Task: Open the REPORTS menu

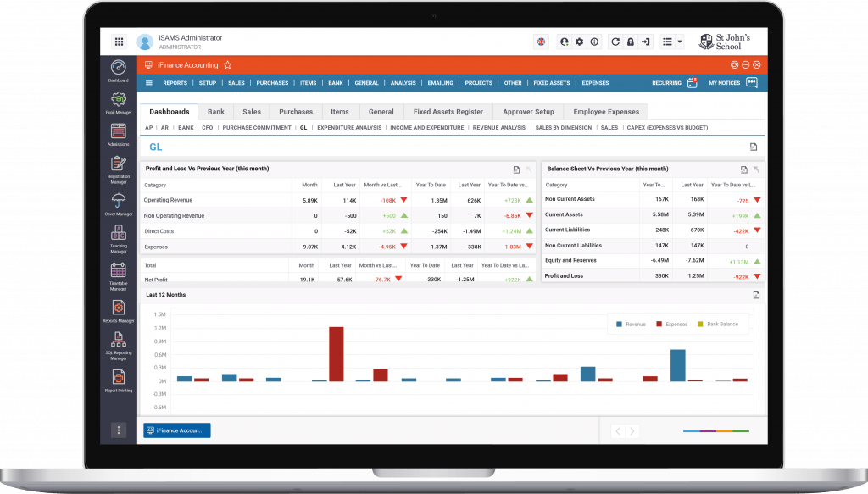Action: point(175,83)
